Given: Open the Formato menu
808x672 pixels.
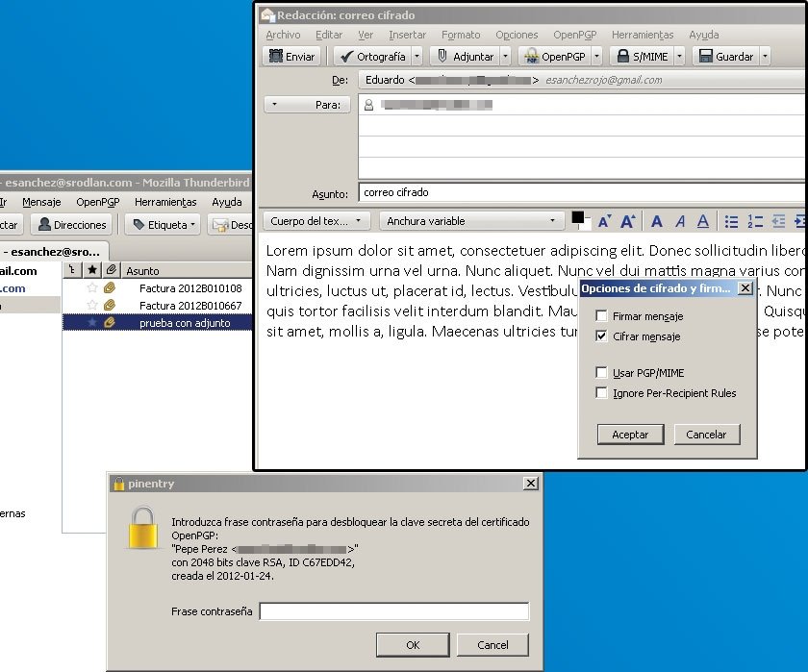Looking at the screenshot, I should pyautogui.click(x=461, y=35).
